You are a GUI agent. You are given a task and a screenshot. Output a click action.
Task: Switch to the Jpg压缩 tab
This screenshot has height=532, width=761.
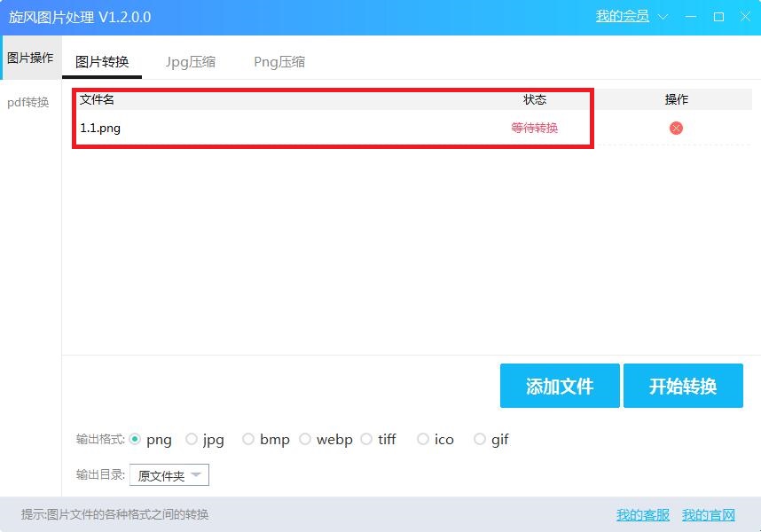tap(190, 62)
